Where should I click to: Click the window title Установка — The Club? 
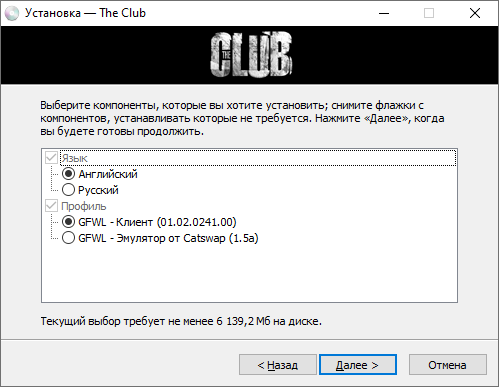point(85,13)
